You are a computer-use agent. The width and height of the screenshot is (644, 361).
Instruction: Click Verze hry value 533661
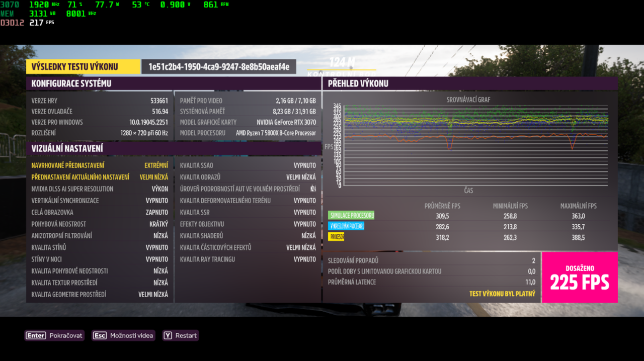point(159,101)
